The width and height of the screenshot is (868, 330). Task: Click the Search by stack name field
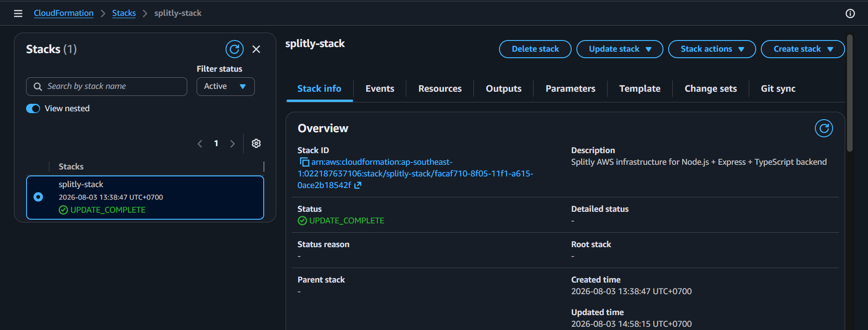coord(107,87)
